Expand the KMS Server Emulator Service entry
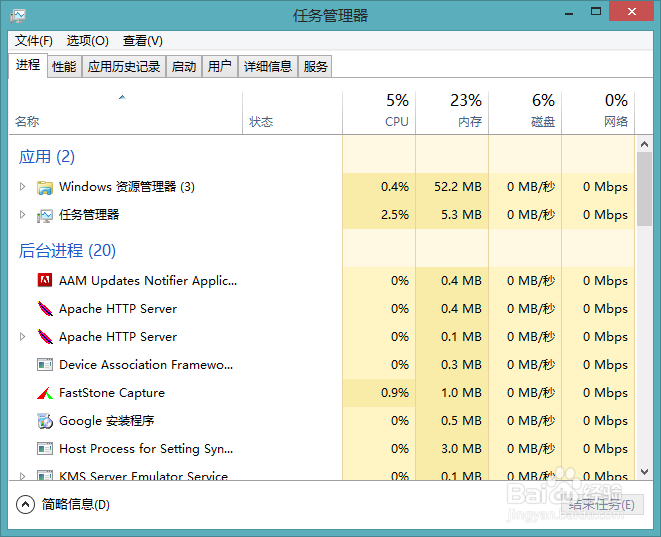Image resolution: width=661 pixels, height=537 pixels. click(22, 476)
